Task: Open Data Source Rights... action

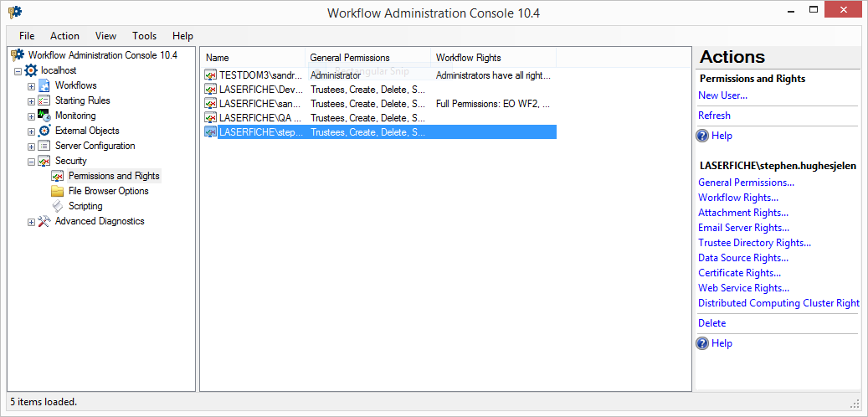Action: [743, 258]
